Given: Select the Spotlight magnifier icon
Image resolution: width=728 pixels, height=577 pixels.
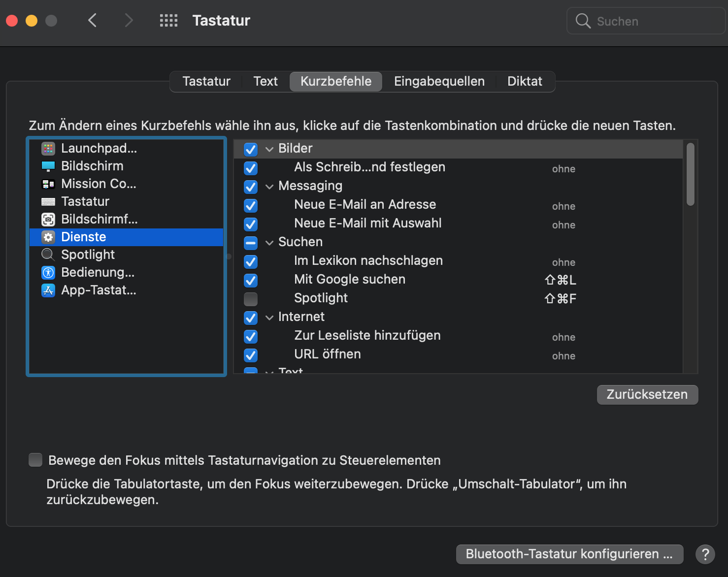Looking at the screenshot, I should pos(48,255).
